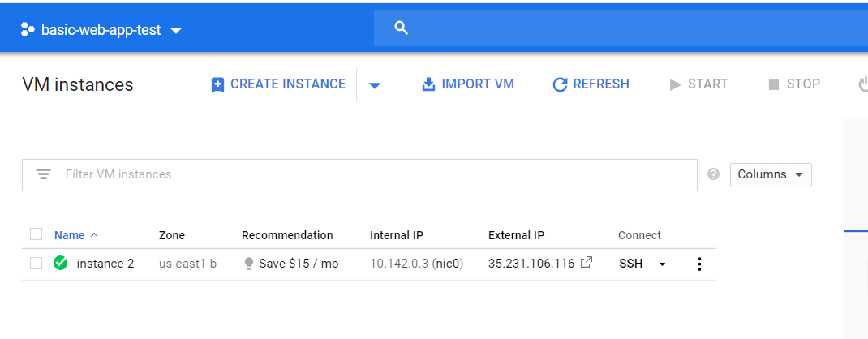Click the Save $15 / mo recommendation
868x339 pixels.
coord(290,264)
